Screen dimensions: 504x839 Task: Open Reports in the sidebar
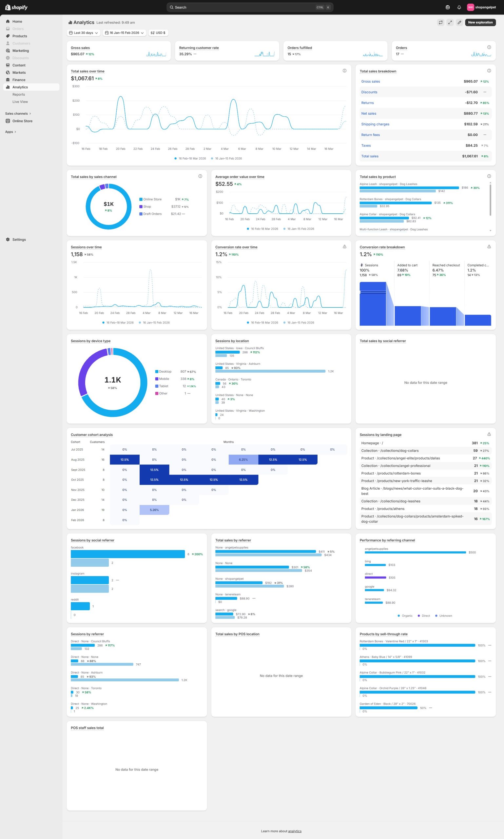(19, 94)
